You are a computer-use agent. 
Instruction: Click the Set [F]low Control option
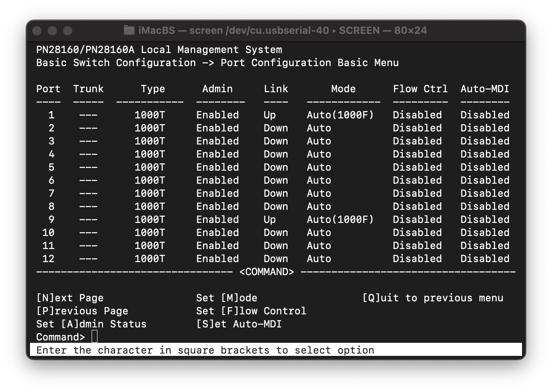tap(251, 311)
